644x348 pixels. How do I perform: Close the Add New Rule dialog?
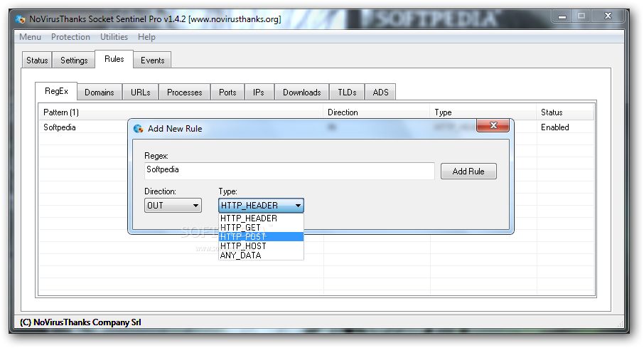(493, 125)
